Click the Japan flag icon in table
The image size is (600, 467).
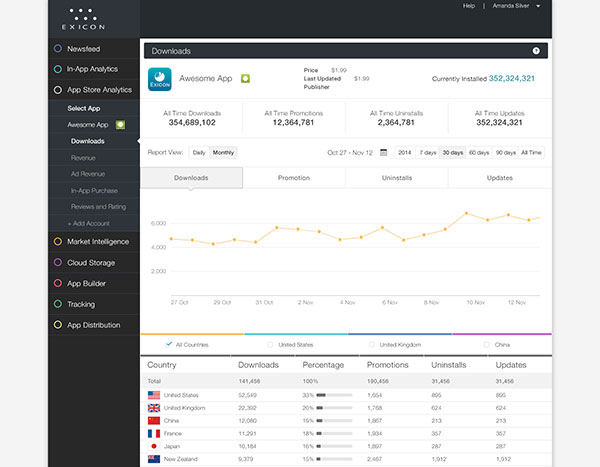coord(154,447)
